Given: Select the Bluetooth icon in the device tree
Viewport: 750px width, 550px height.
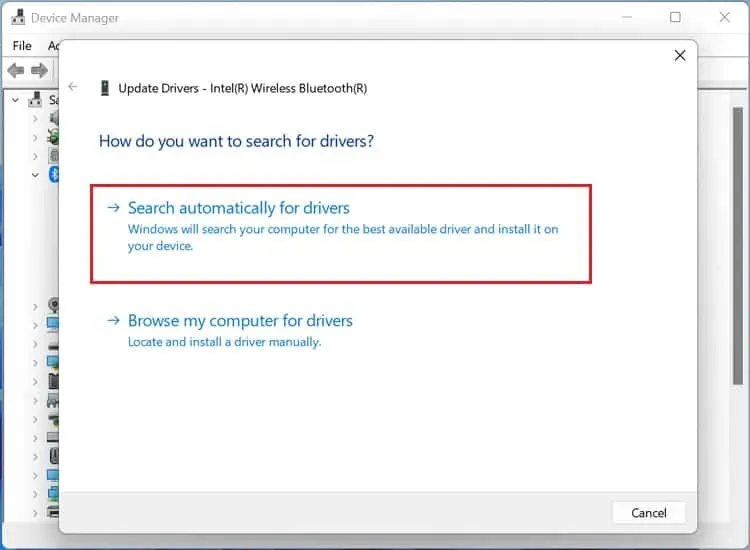Looking at the screenshot, I should click(x=54, y=175).
